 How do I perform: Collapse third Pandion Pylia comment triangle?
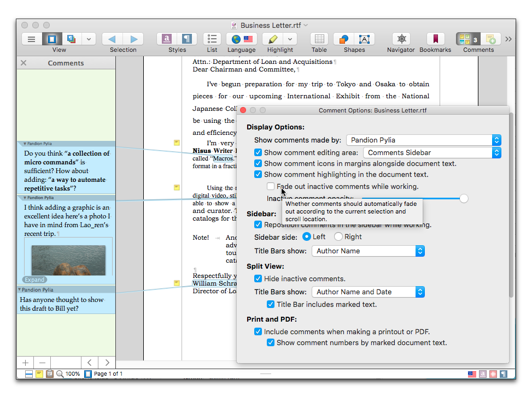(19, 289)
